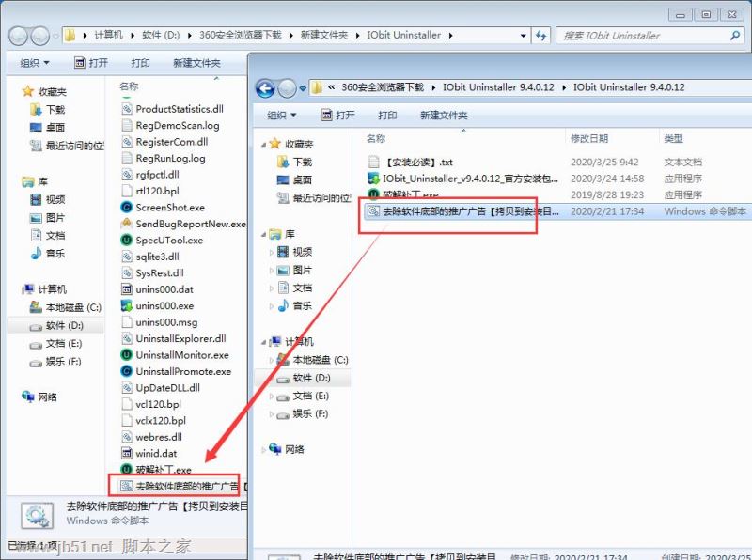Select unins000.msg file in rear window
The image size is (752, 560).
[x=160, y=322]
